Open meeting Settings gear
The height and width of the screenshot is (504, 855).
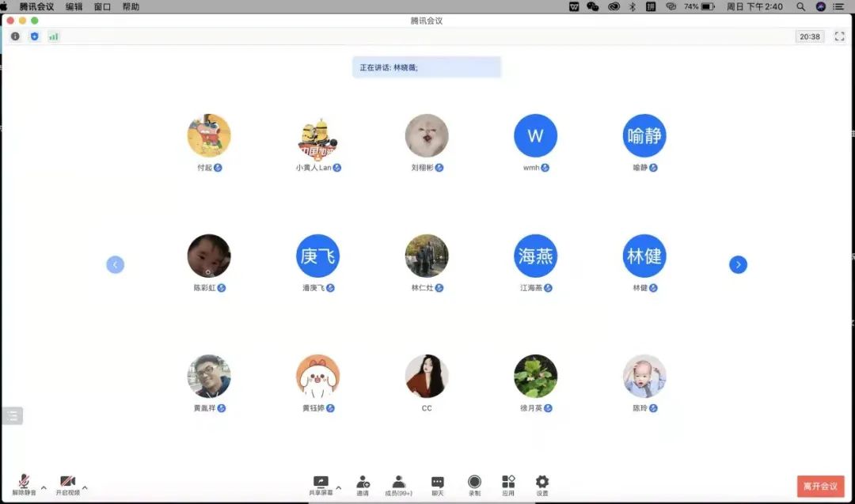pyautogui.click(x=542, y=485)
